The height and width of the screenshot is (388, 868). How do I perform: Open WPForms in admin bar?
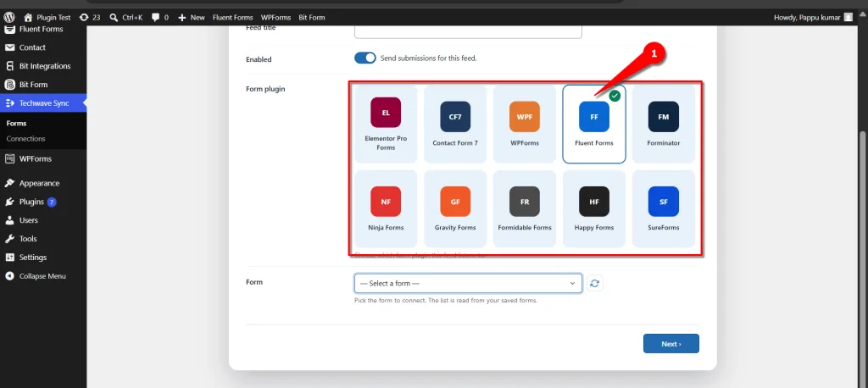pos(275,17)
